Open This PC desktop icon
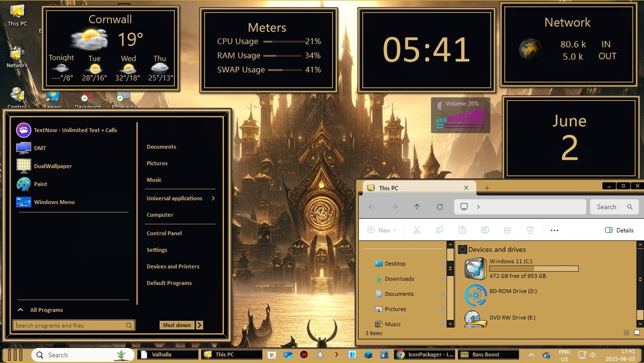The width and height of the screenshot is (644, 363). coord(17,15)
